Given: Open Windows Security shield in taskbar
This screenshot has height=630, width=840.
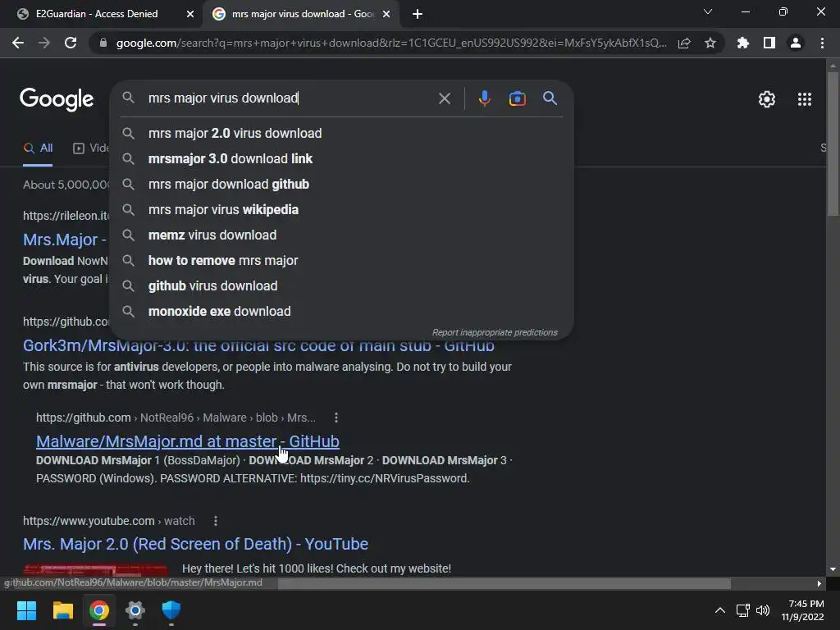Looking at the screenshot, I should [171, 610].
